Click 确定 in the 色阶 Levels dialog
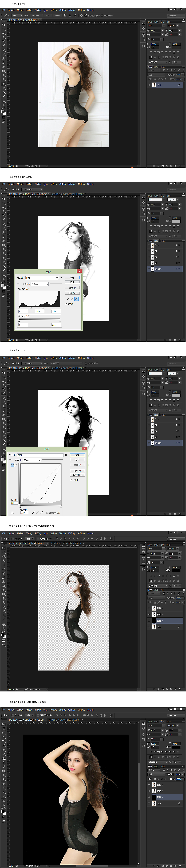This screenshot has height=868, width=186. (72, 277)
